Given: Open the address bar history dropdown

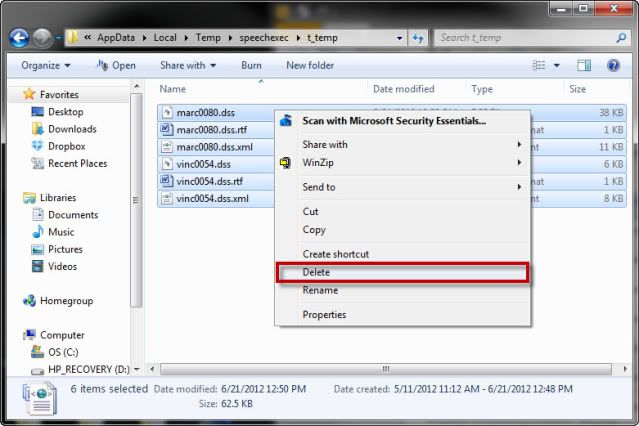Looking at the screenshot, I should click(x=399, y=38).
